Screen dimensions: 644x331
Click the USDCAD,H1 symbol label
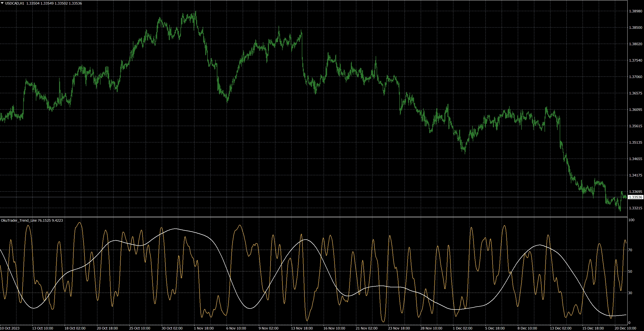click(x=14, y=3)
